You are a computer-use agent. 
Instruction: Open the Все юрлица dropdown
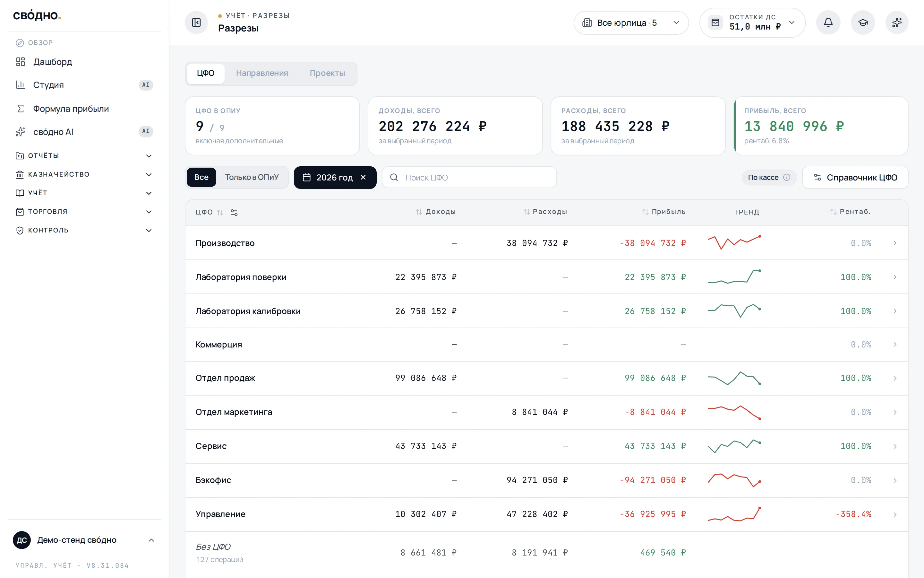(631, 22)
